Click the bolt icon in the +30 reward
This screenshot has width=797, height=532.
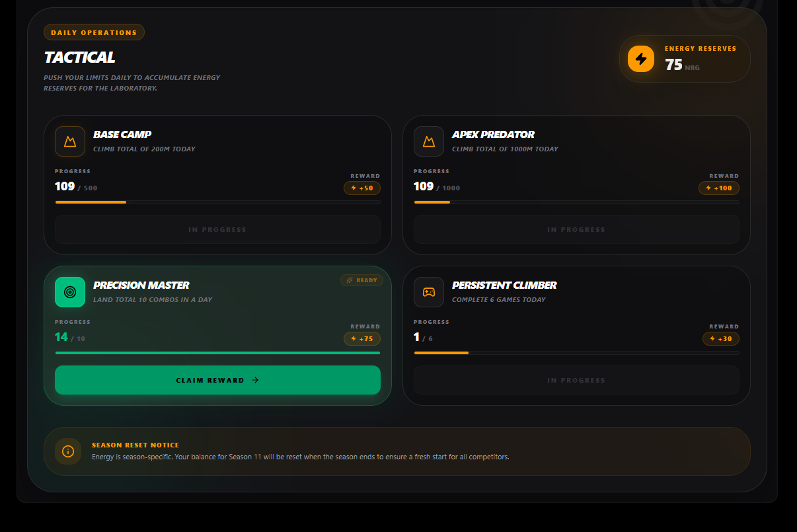pos(712,339)
